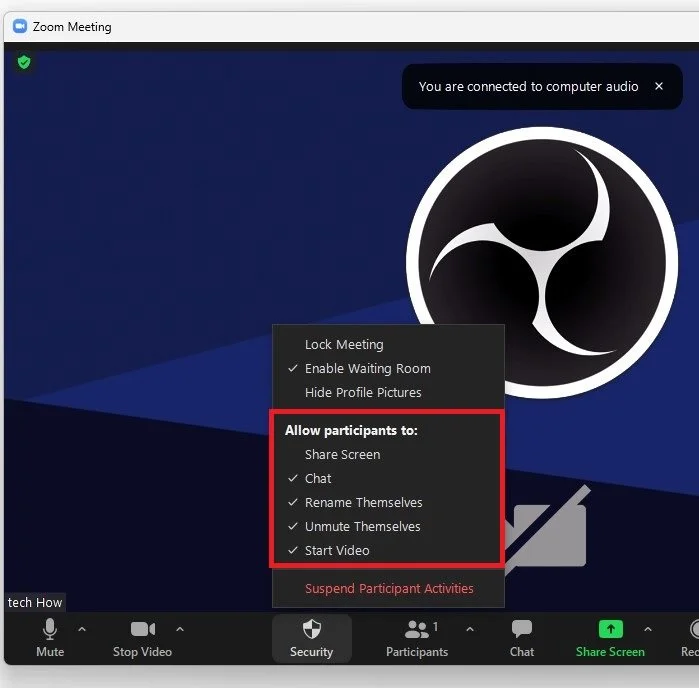Click the Record button at toolbar edge
699x688 pixels.
pyautogui.click(x=690, y=638)
